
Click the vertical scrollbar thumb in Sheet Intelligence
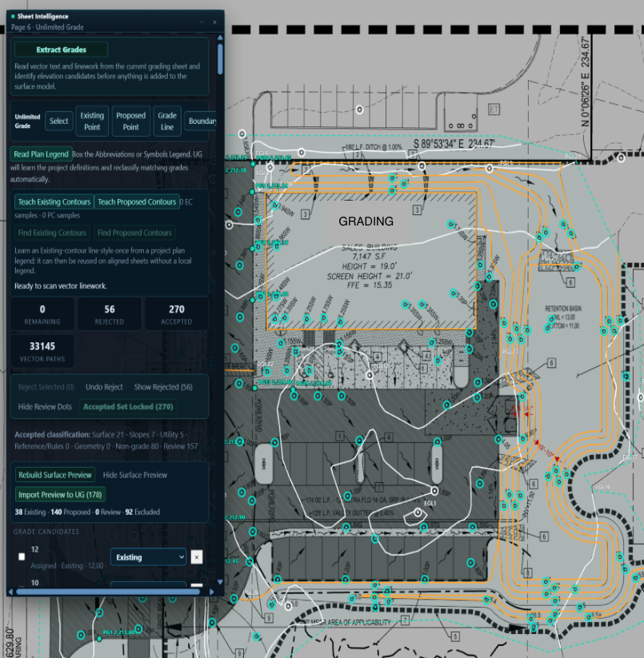coord(220,58)
